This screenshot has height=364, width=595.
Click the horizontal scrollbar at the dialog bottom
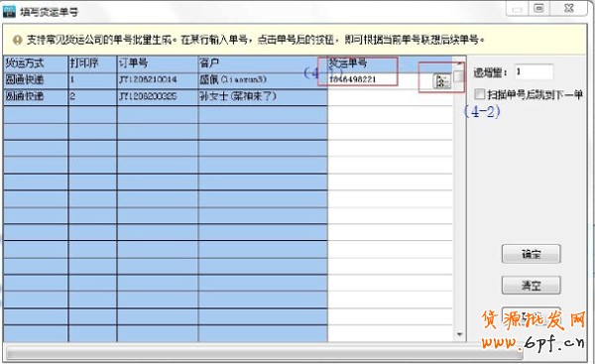pos(264,354)
